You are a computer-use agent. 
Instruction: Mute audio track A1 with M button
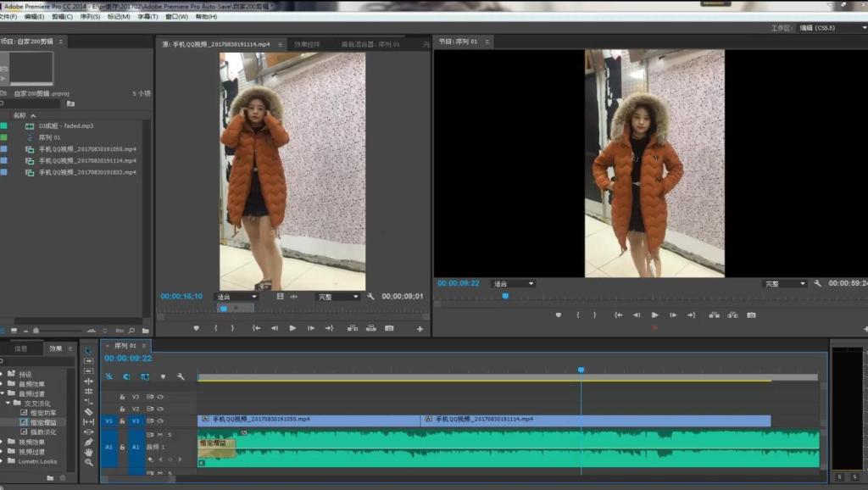tap(160, 435)
